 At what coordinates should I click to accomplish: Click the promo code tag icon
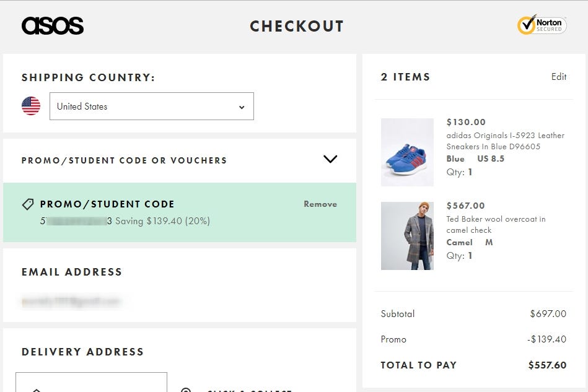(27, 204)
